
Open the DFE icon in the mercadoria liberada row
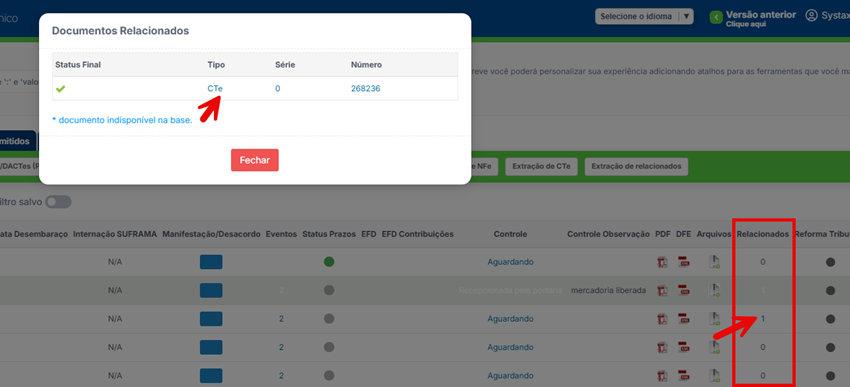point(684,291)
